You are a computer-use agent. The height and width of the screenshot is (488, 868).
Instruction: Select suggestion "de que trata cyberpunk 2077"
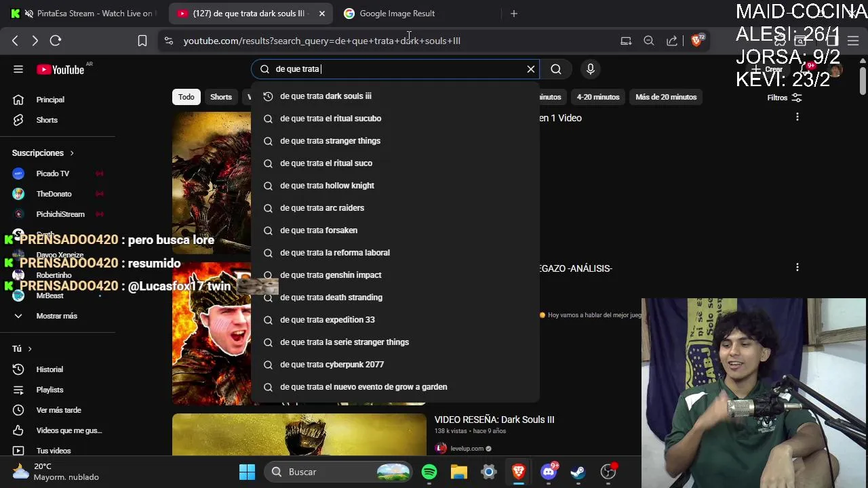click(395, 365)
